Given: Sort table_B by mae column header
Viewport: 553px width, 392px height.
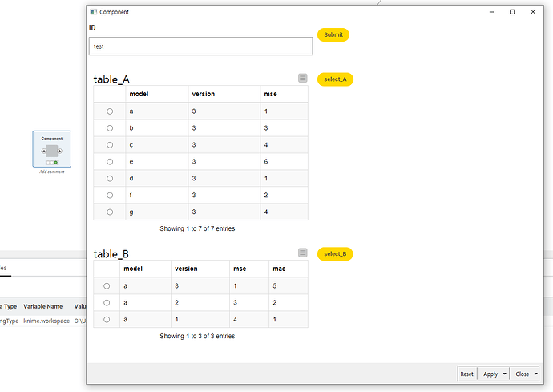Looking at the screenshot, I should (279, 269).
